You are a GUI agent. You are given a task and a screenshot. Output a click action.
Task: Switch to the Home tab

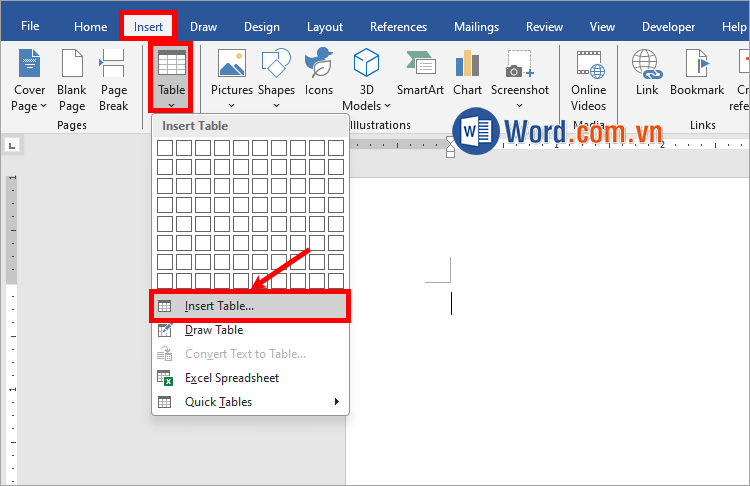90,27
